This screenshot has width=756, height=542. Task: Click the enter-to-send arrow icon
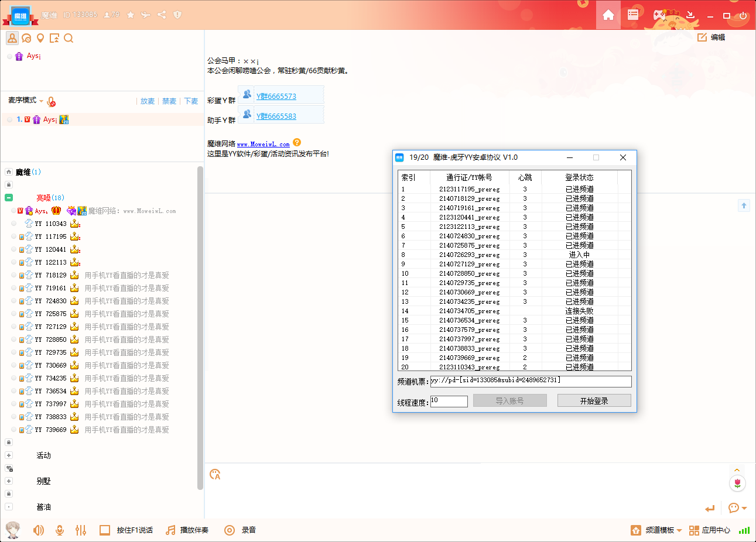coord(710,508)
